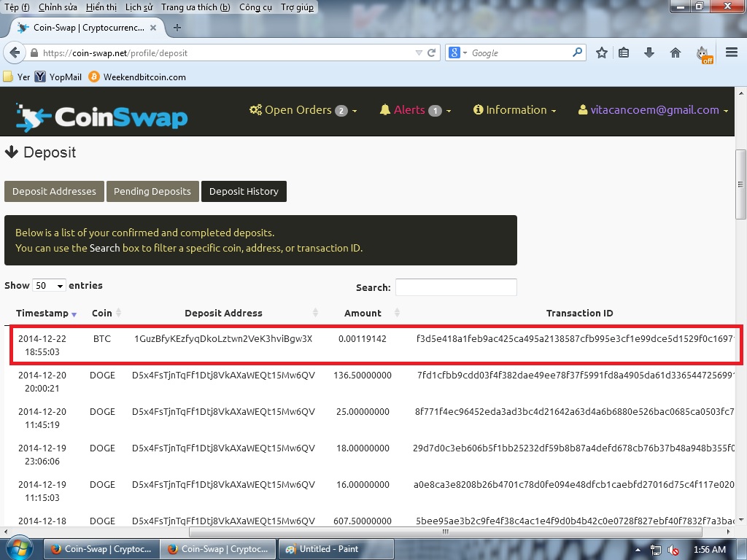Bookmark this page with the star icon
The width and height of the screenshot is (747, 560).
coord(602,52)
